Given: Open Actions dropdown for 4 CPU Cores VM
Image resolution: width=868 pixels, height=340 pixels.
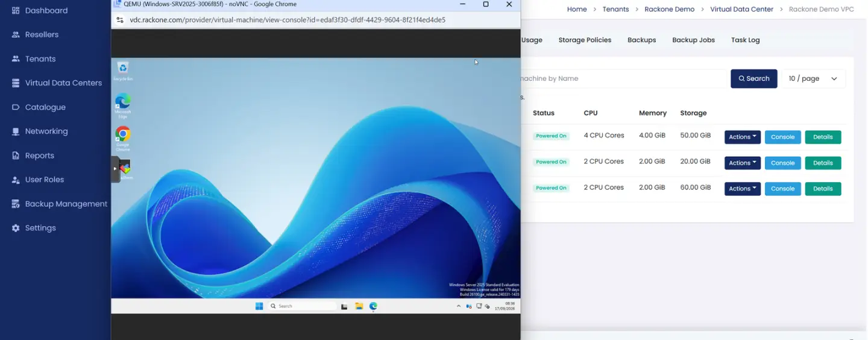Looking at the screenshot, I should point(743,137).
